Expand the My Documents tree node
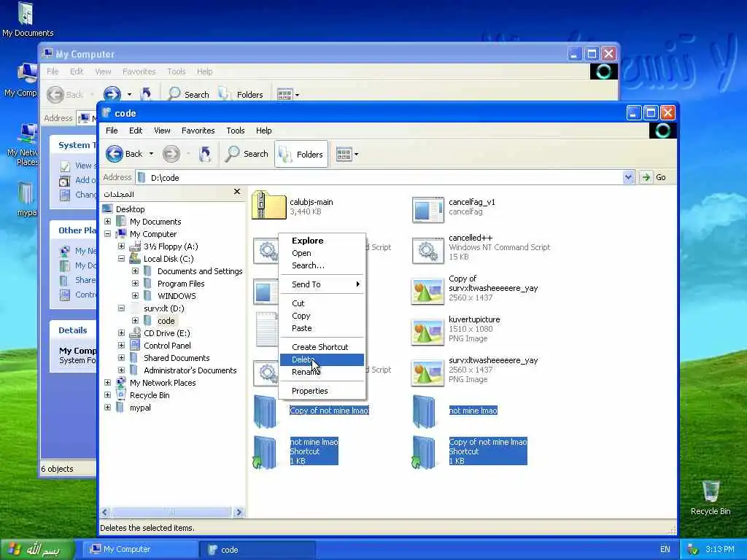This screenshot has height=560, width=747. pyautogui.click(x=108, y=222)
